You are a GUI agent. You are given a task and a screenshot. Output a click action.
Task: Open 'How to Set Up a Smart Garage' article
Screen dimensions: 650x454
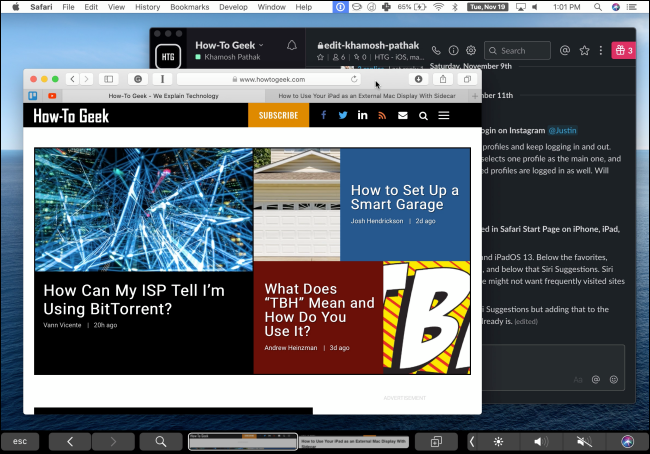[405, 197]
